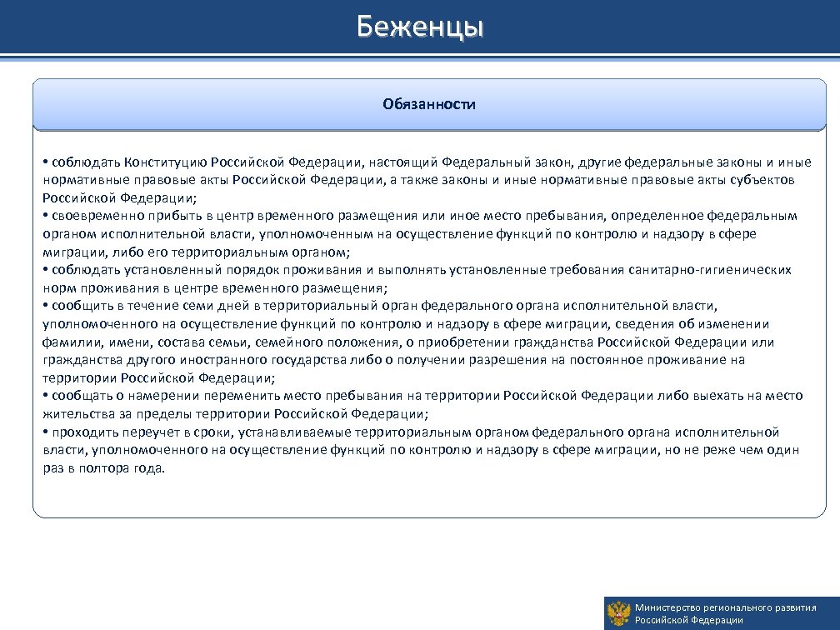Click the line "миграции, либо его территориальным органом;"

click(x=196, y=252)
